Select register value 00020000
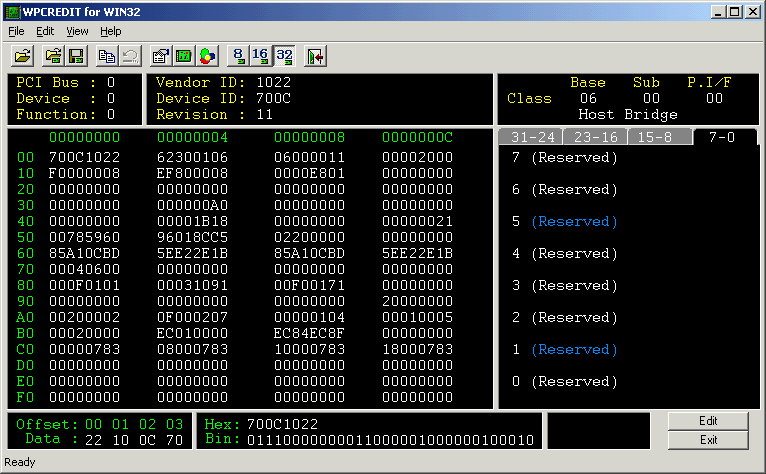This screenshot has height=474, width=766. pos(85,333)
